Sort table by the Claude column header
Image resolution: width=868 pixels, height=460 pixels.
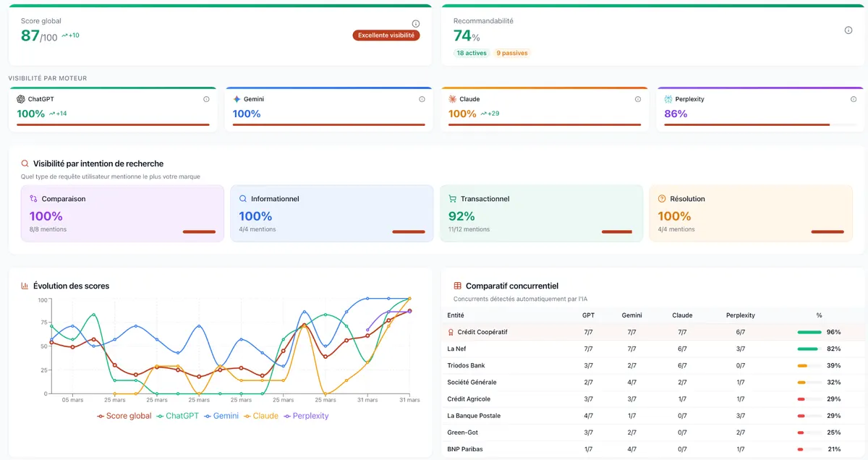682,315
